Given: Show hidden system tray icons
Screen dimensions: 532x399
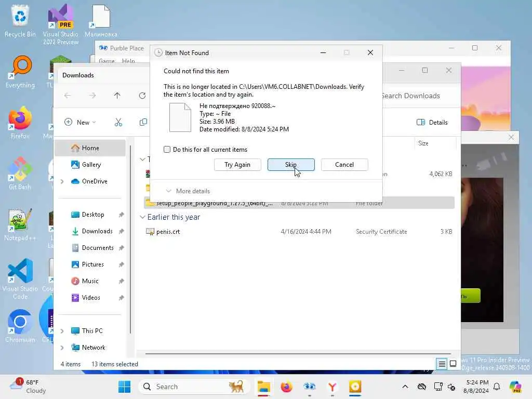Looking at the screenshot, I should coord(405,387).
